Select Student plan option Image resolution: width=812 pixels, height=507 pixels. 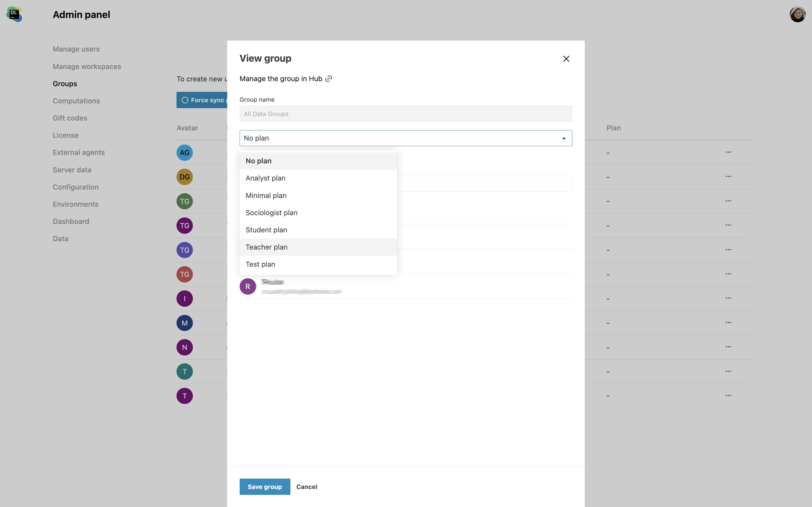[x=266, y=230]
